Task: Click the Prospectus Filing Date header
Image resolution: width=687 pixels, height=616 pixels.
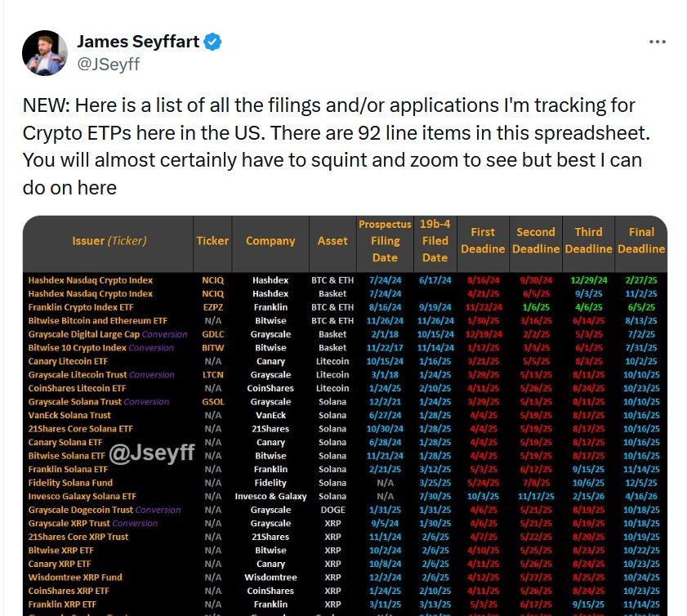Action: pos(385,241)
